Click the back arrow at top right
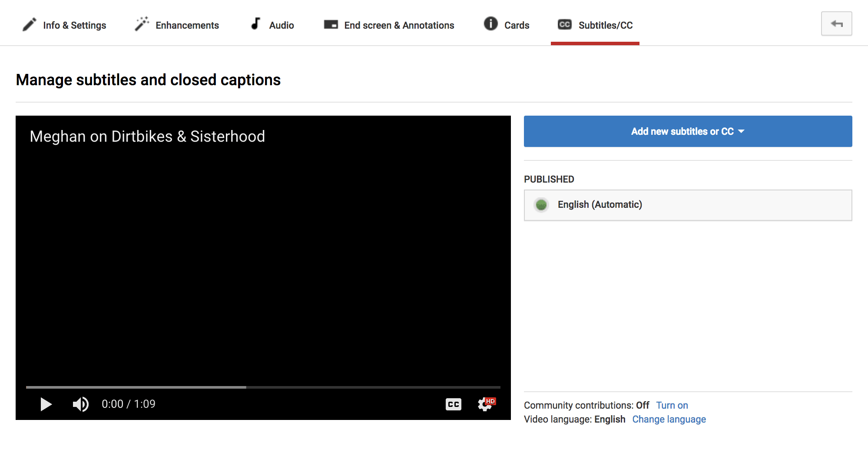 (836, 23)
